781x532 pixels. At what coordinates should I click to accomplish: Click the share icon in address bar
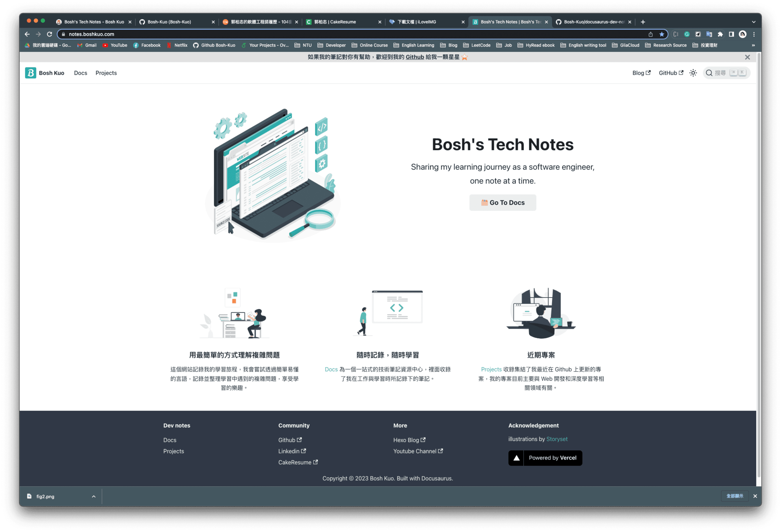(650, 34)
